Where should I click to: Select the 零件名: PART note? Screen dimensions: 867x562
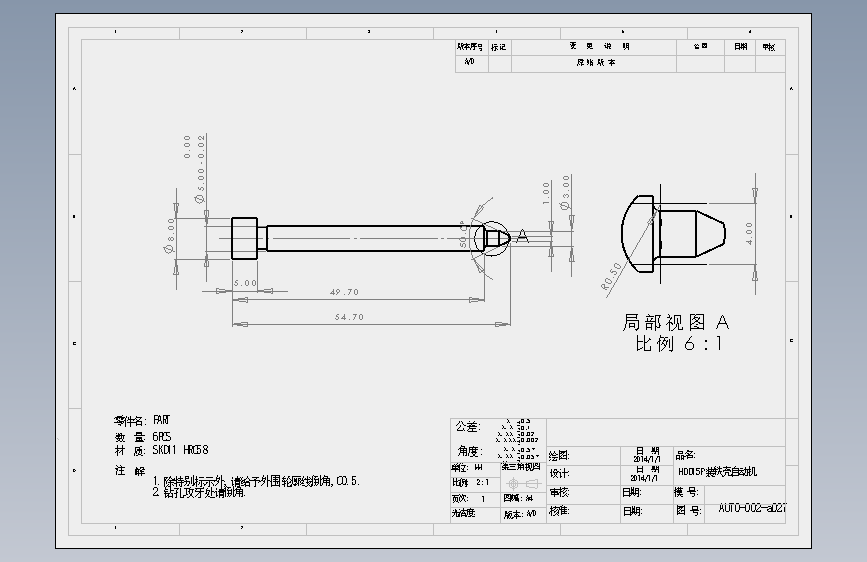(x=142, y=420)
